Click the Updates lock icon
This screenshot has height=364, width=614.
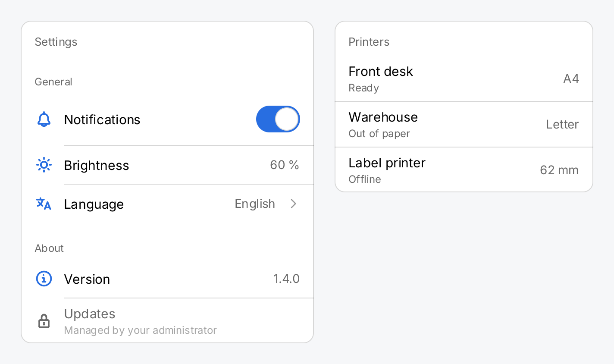44,321
